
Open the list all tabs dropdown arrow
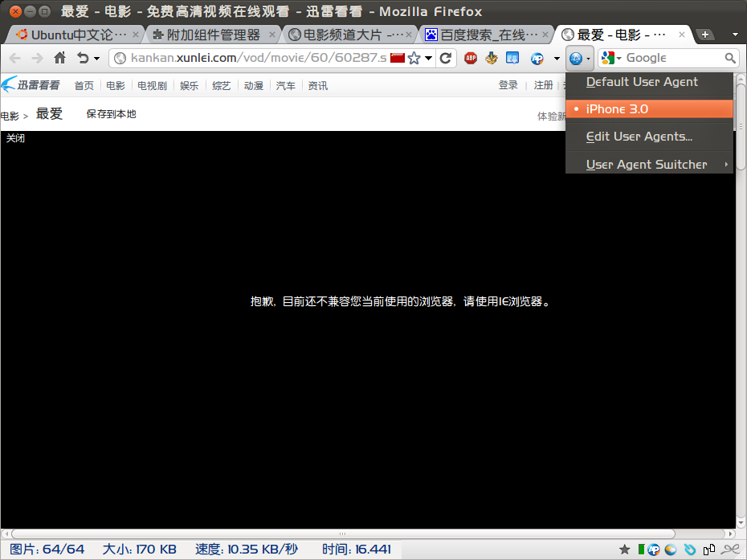[735, 35]
